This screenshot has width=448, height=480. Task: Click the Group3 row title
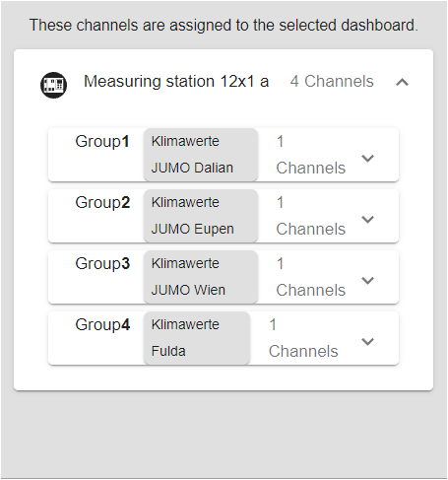point(102,264)
